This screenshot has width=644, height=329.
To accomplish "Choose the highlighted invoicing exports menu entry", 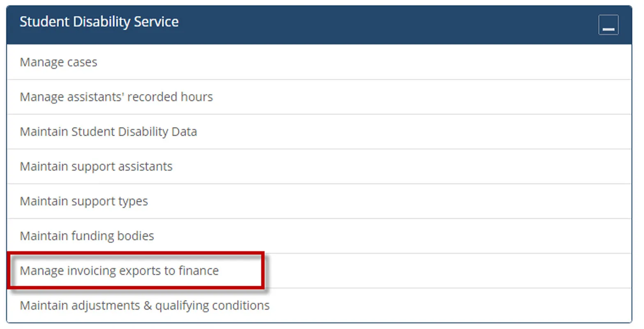I will (119, 271).
